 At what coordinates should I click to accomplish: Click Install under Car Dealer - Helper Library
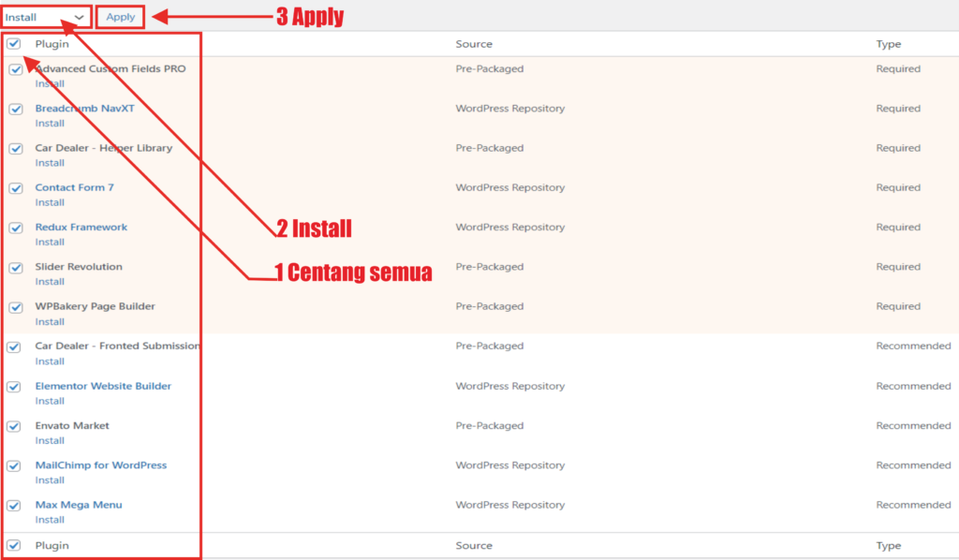(x=50, y=163)
